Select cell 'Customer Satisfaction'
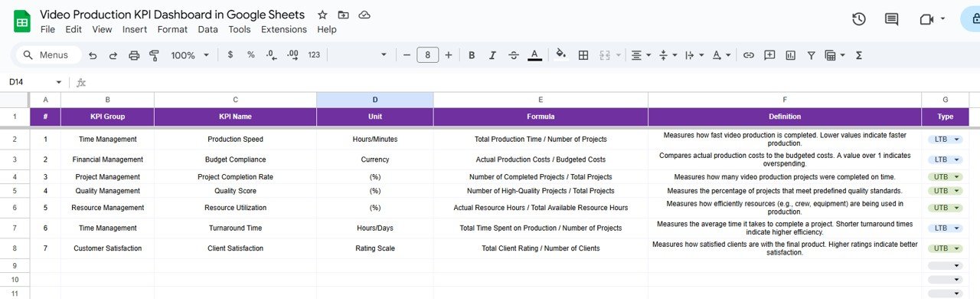The image size is (980, 299). pyautogui.click(x=107, y=248)
